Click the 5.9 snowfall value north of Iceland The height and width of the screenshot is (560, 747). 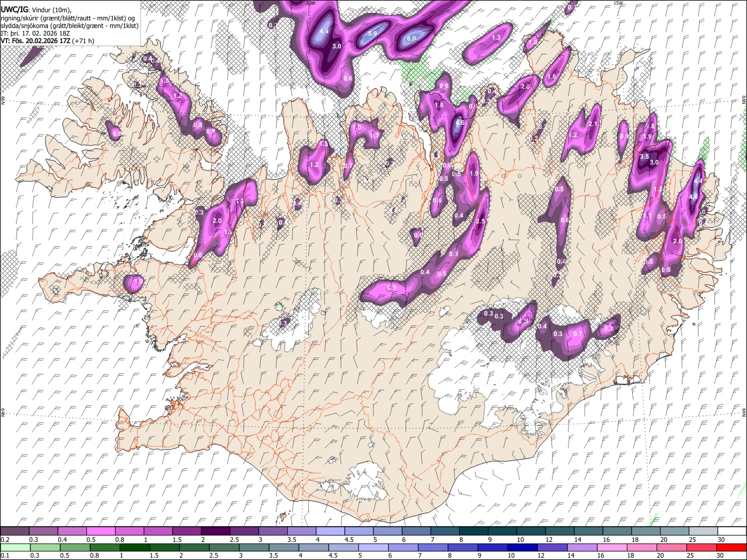click(373, 34)
